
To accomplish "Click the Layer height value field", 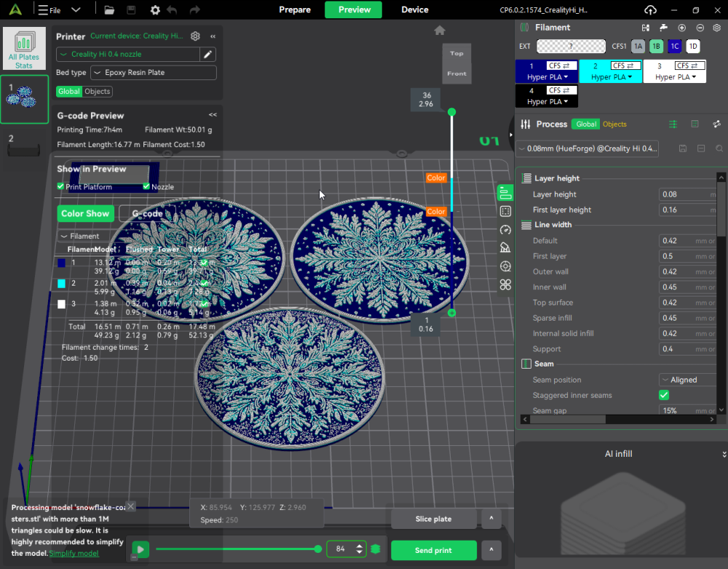I will (687, 194).
